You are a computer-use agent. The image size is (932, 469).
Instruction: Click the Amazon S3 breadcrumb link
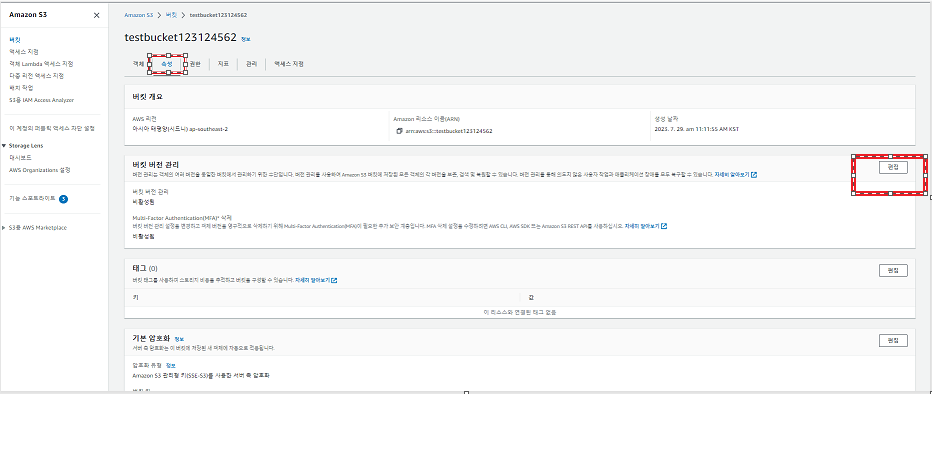[x=138, y=15]
